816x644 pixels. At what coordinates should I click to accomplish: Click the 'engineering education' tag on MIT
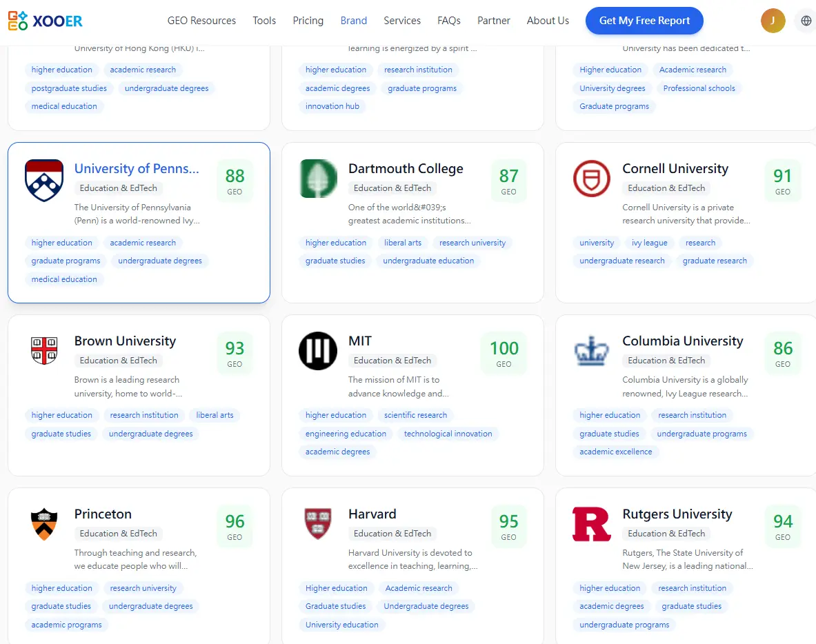click(x=346, y=434)
